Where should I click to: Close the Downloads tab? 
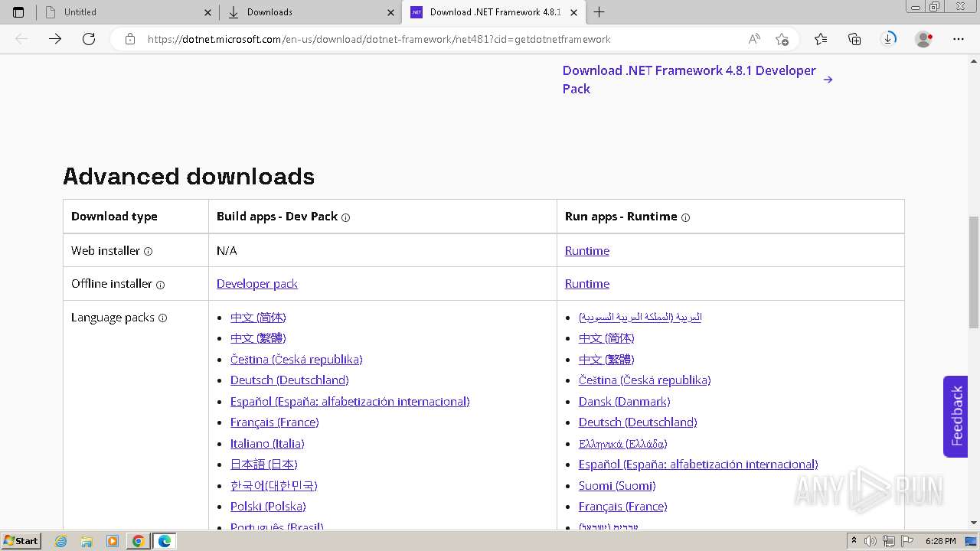390,12
